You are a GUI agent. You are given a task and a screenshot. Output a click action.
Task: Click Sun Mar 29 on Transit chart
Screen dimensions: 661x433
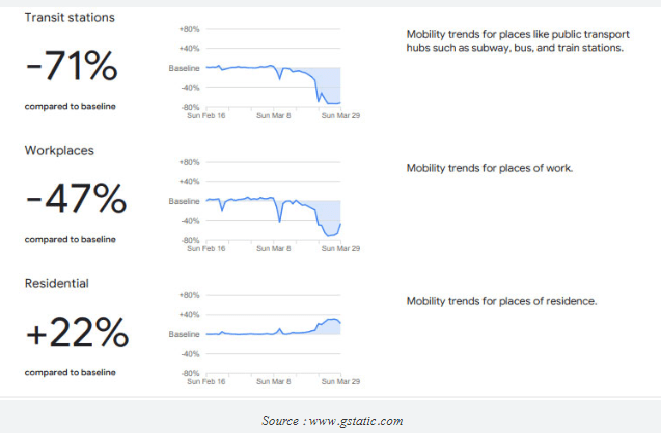coord(341,115)
